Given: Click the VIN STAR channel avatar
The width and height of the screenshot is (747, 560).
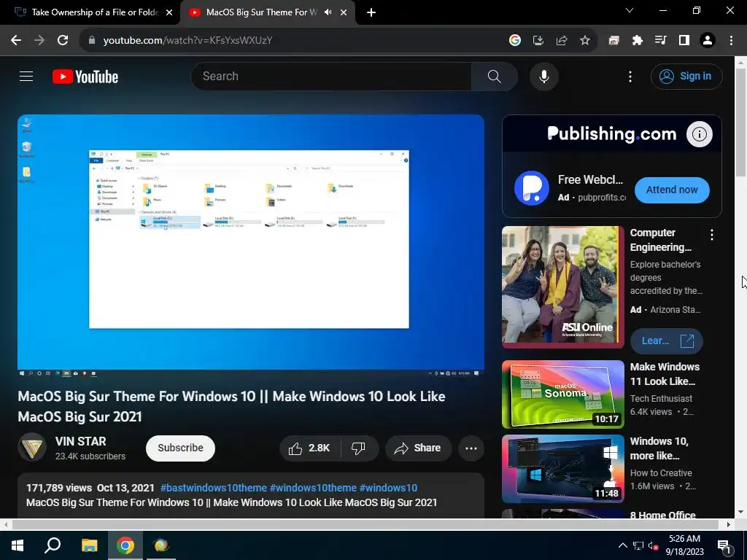Looking at the screenshot, I should pyautogui.click(x=32, y=447).
